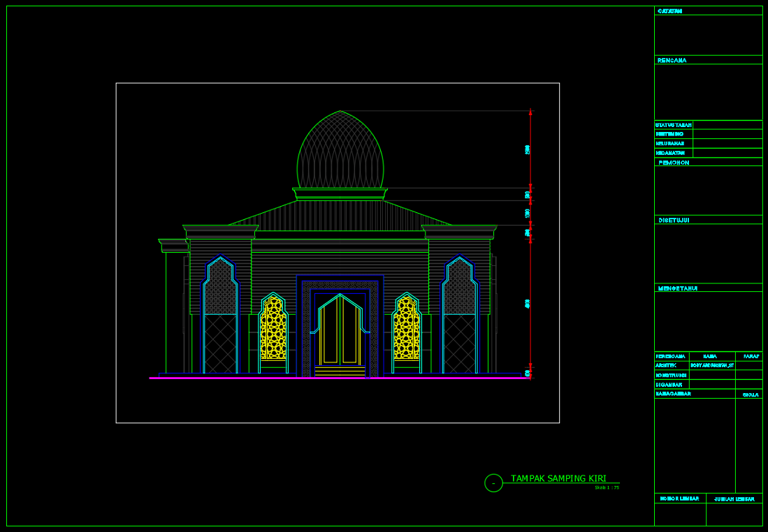
Task: Click the 'PARAF' column header
Action: tap(751, 356)
